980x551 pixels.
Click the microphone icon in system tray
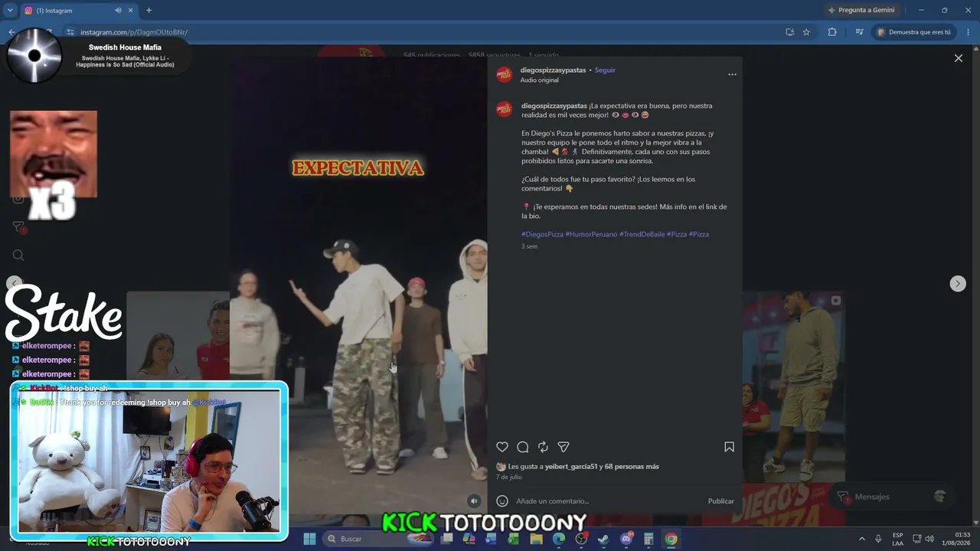click(x=878, y=539)
